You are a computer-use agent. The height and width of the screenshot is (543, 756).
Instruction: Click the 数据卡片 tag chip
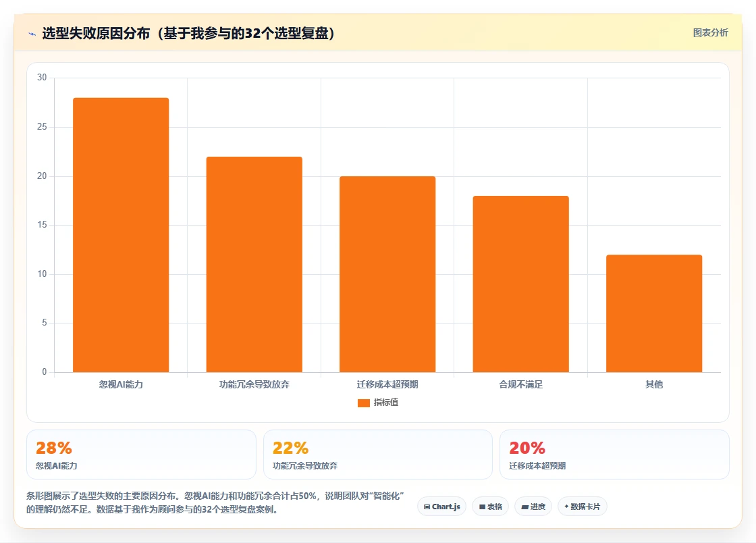(583, 507)
